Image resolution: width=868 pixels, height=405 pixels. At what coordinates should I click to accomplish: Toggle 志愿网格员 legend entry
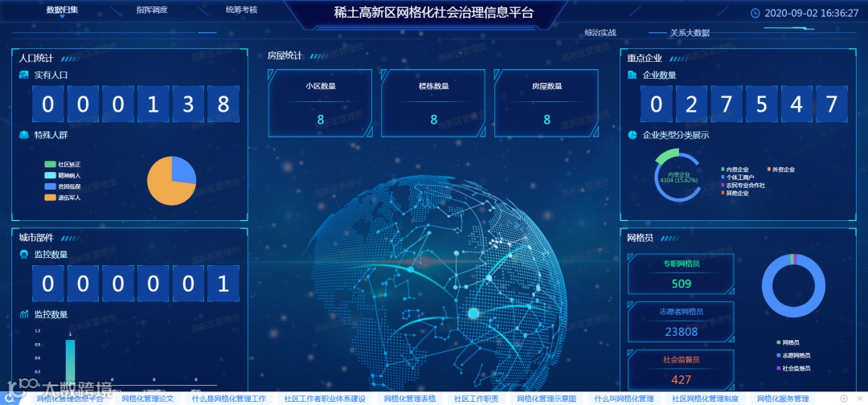(x=793, y=356)
